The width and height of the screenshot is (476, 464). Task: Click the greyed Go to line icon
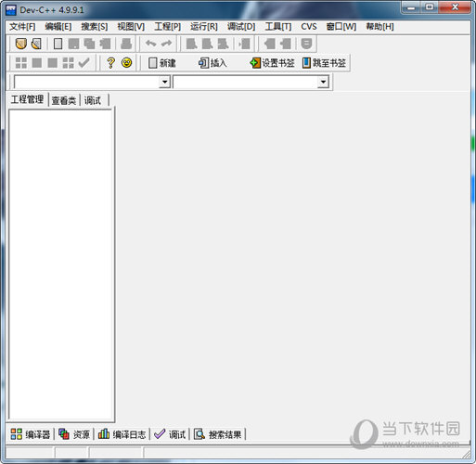(244, 44)
